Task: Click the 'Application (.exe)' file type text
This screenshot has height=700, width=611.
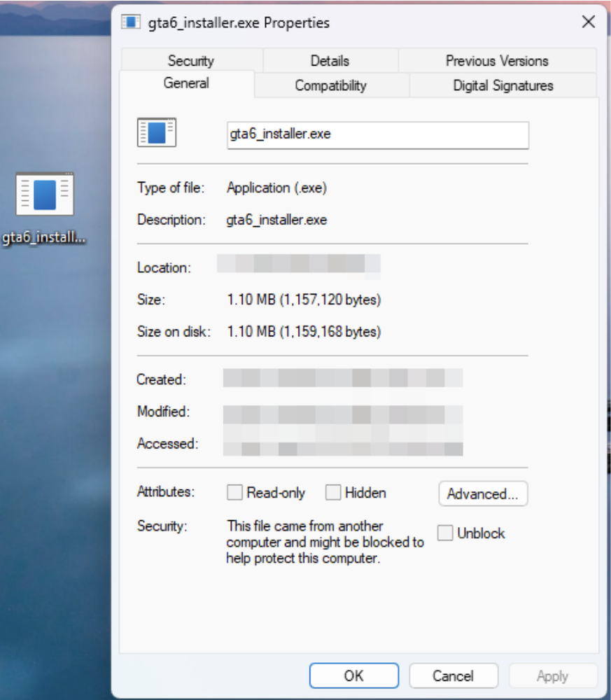Action: tap(276, 188)
